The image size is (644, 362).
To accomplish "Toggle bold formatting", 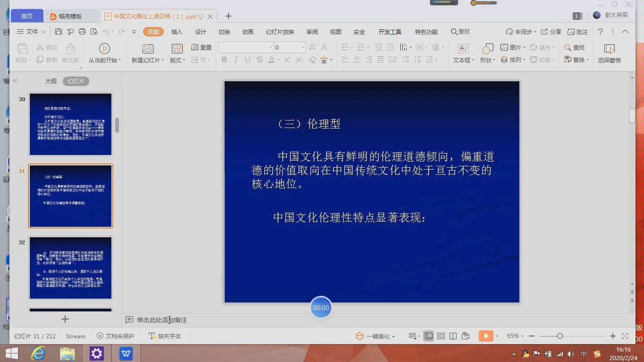I will [224, 60].
